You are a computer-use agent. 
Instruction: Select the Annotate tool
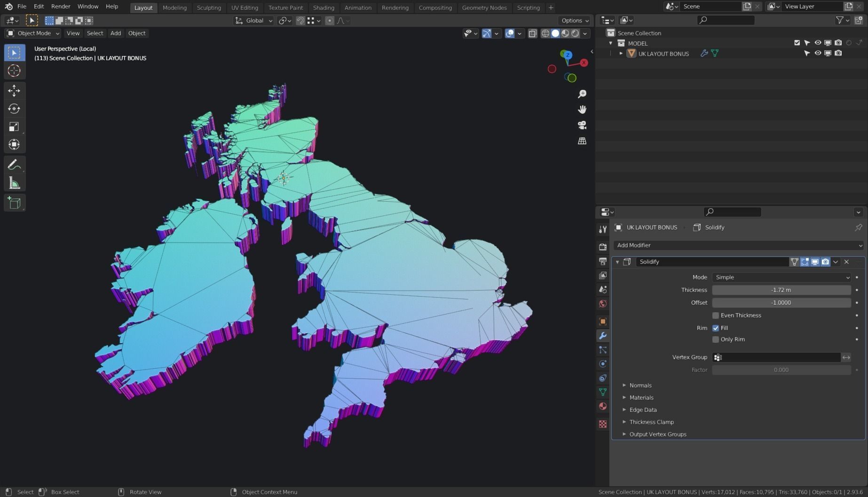point(14,165)
